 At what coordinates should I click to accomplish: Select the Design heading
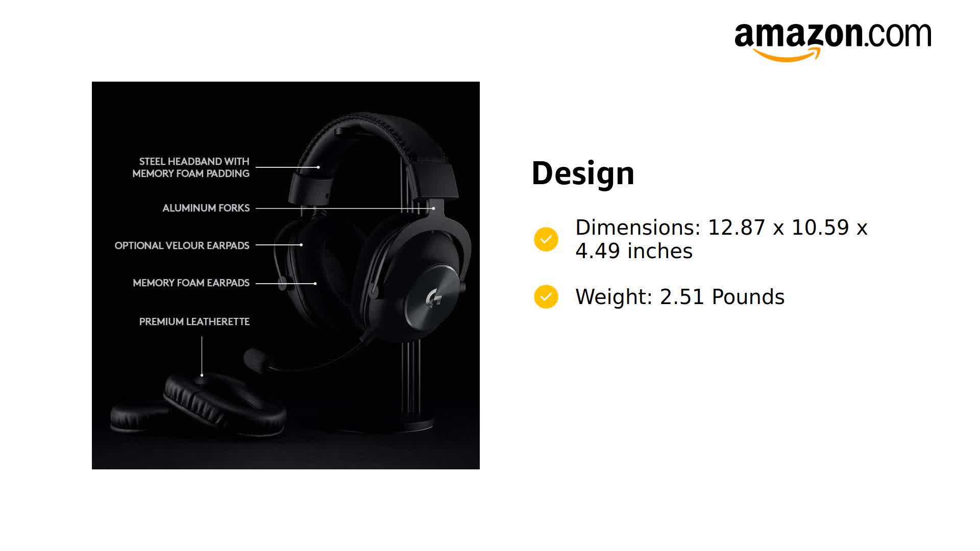(582, 173)
